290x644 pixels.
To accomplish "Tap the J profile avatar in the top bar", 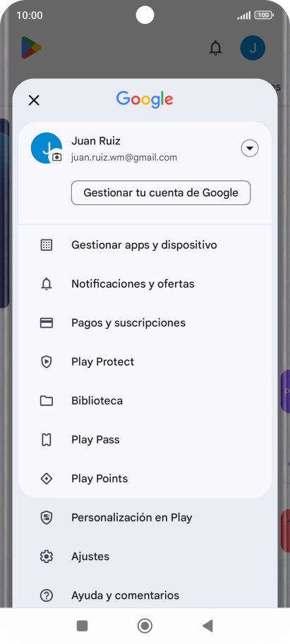I will point(253,48).
